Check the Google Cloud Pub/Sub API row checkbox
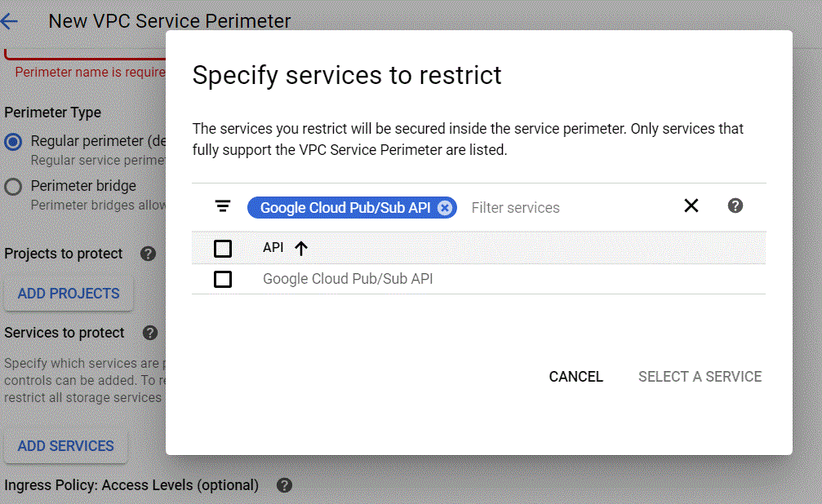822x504 pixels. pyautogui.click(x=223, y=279)
